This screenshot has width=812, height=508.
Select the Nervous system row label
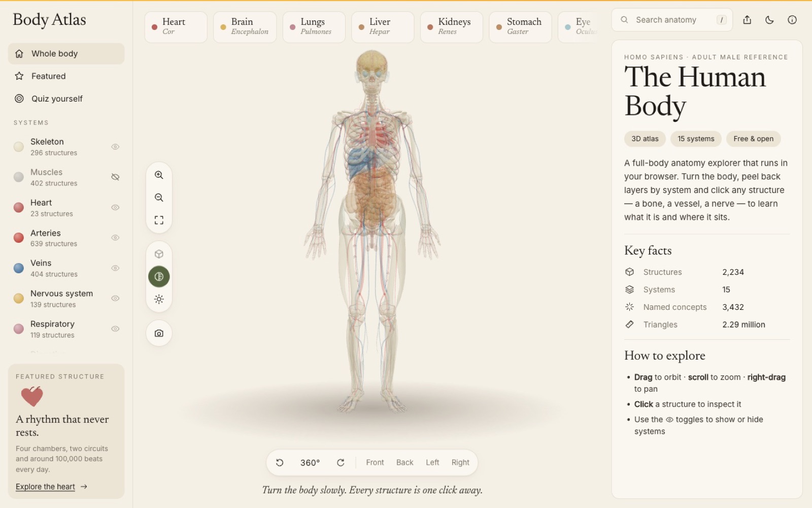(61, 294)
